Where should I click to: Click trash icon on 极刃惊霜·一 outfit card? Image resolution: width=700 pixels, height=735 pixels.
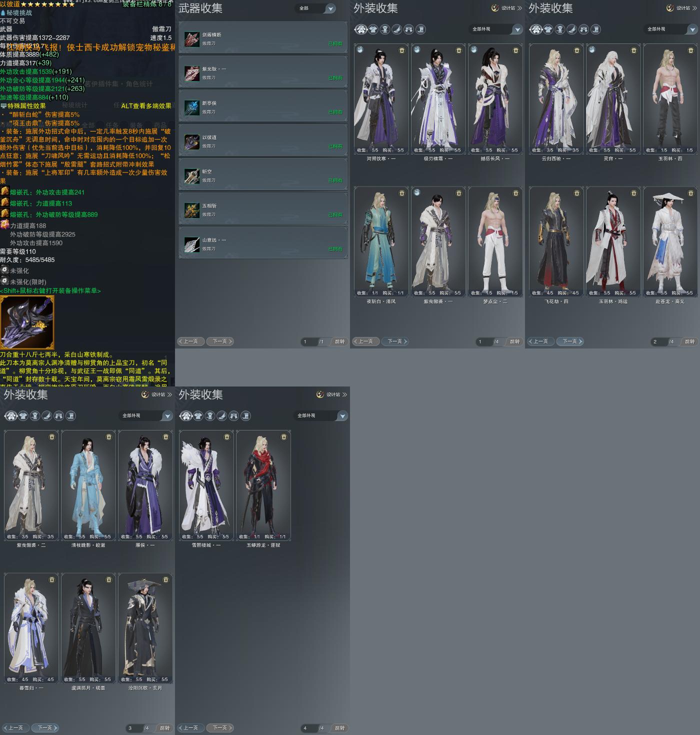coord(459,50)
